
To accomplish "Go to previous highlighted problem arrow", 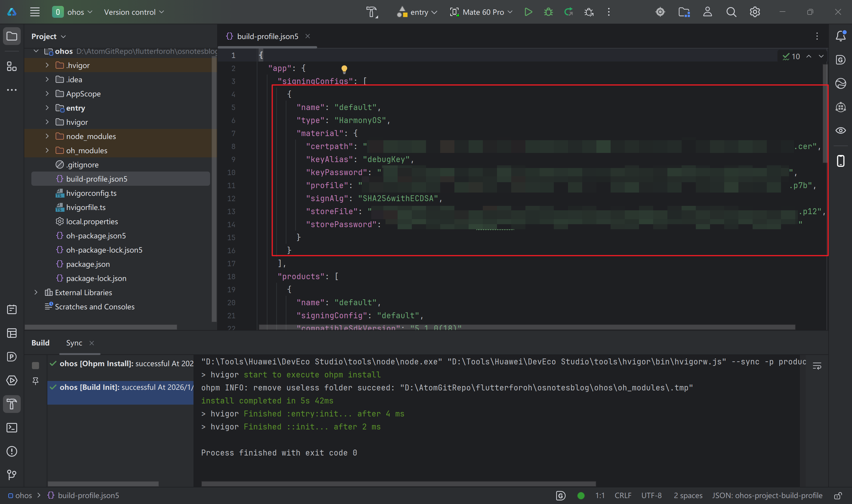I will coord(809,56).
